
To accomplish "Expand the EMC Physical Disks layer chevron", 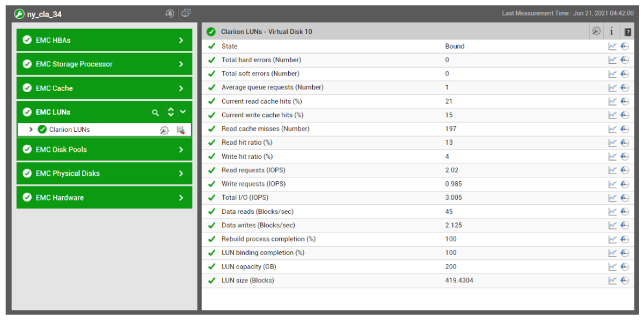I will 181,174.
